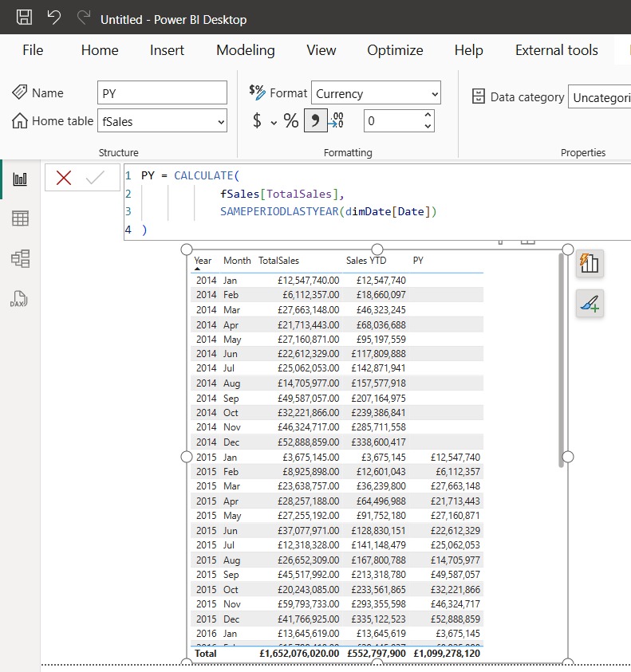Open the Modeling ribbon tab

245,50
